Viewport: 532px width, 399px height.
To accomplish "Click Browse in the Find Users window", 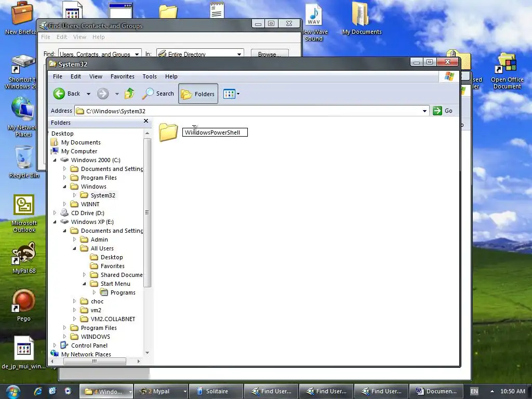I will pyautogui.click(x=270, y=54).
